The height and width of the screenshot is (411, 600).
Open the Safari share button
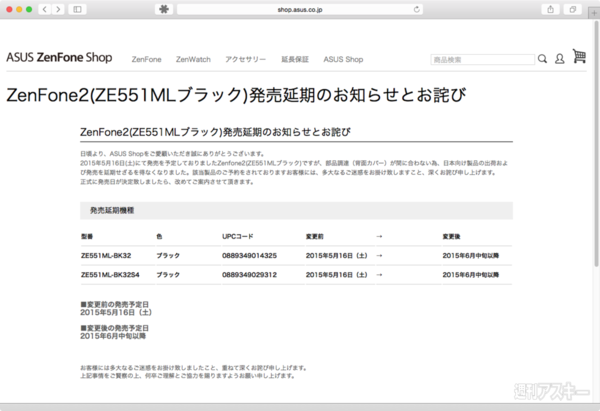pyautogui.click(x=550, y=9)
